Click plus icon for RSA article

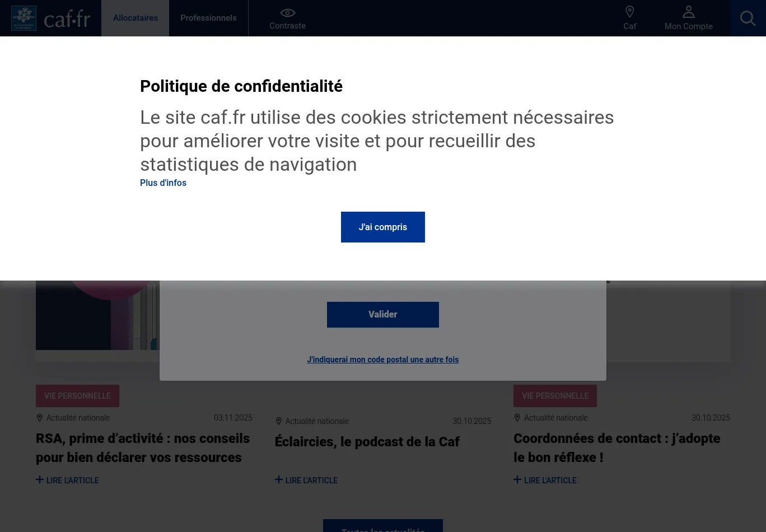point(40,480)
